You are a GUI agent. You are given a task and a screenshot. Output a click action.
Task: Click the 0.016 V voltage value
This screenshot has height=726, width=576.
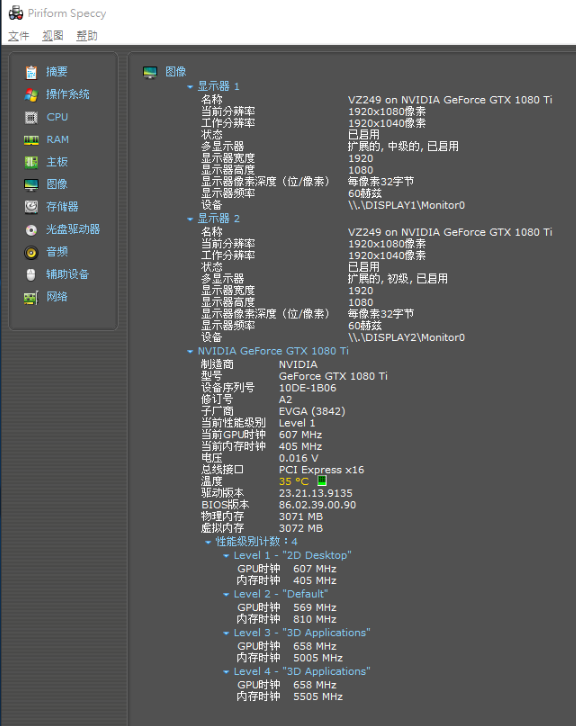coord(299,458)
